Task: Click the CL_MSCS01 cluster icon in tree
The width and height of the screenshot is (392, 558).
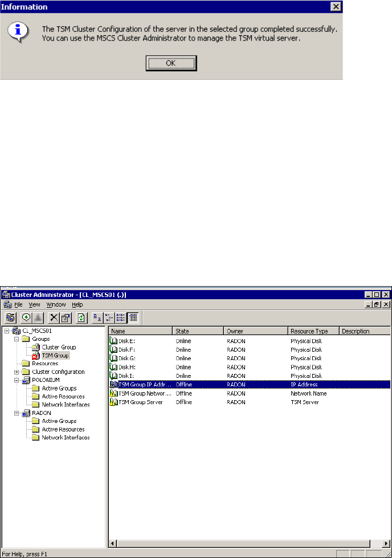Action: click(x=17, y=331)
